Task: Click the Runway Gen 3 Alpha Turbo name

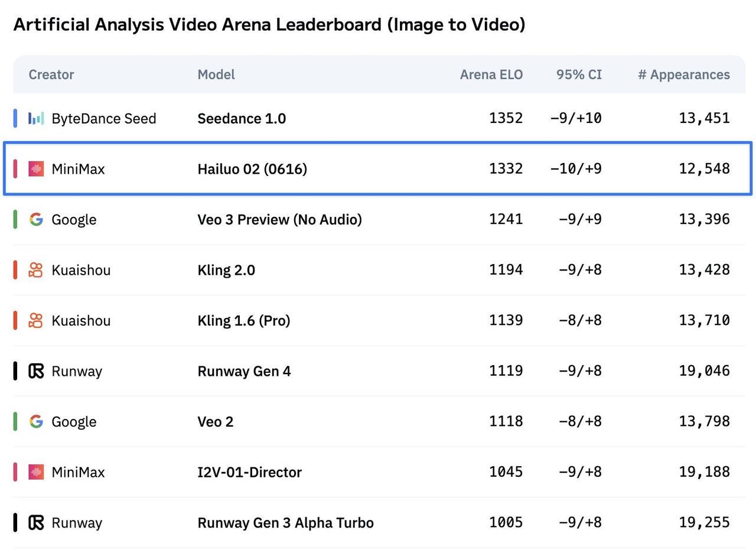Action: [285, 523]
